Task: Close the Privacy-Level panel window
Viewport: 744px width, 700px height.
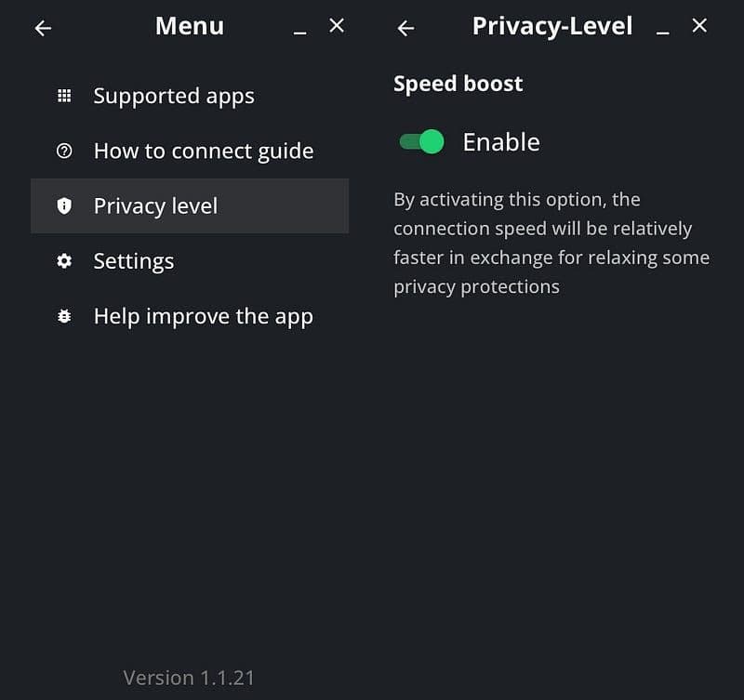Action: [x=699, y=26]
